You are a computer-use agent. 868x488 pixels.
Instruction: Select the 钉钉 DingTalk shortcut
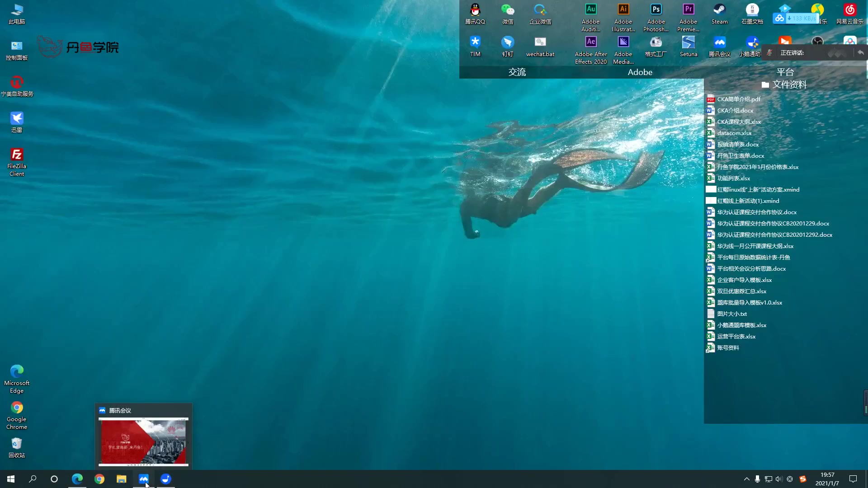[508, 46]
